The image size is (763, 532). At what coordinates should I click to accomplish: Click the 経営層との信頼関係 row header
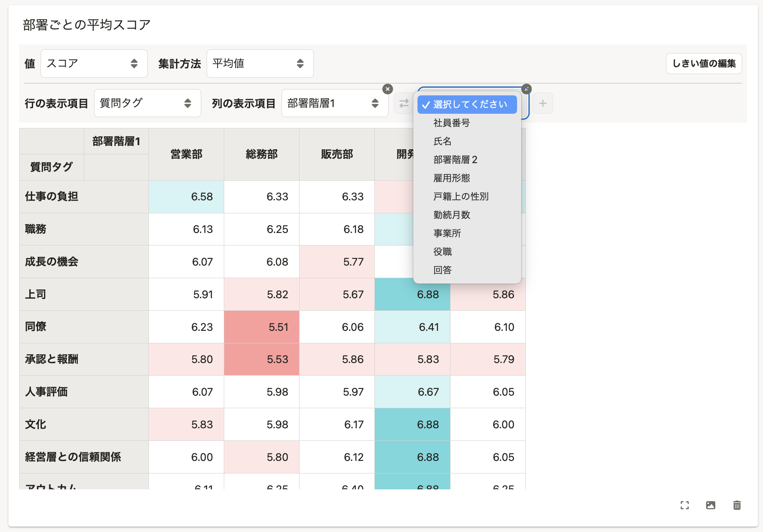(x=84, y=457)
